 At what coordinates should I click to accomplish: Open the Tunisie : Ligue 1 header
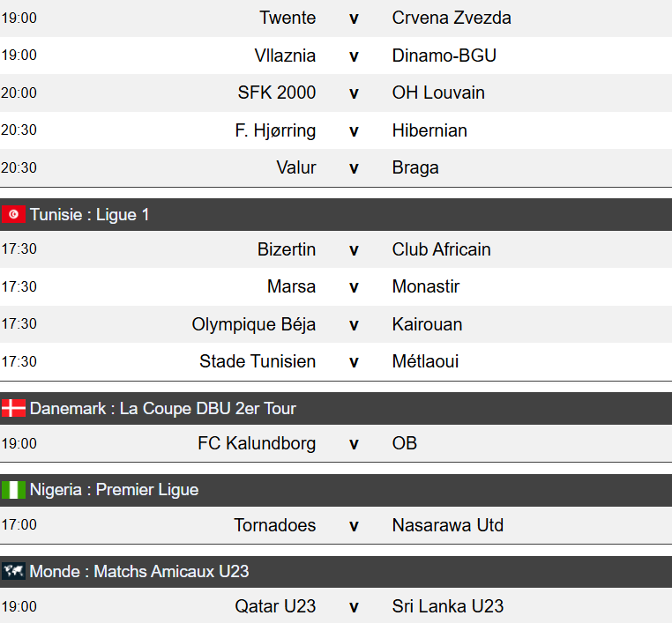pyautogui.click(x=89, y=214)
